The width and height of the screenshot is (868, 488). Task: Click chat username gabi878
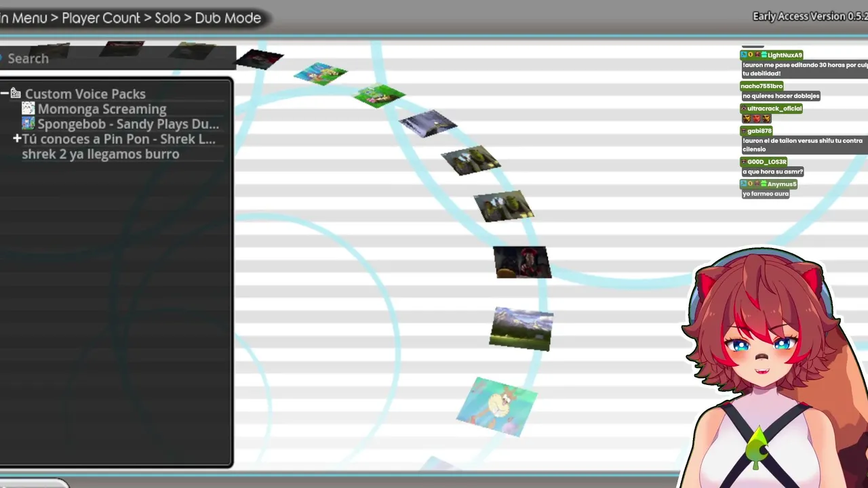coord(759,131)
